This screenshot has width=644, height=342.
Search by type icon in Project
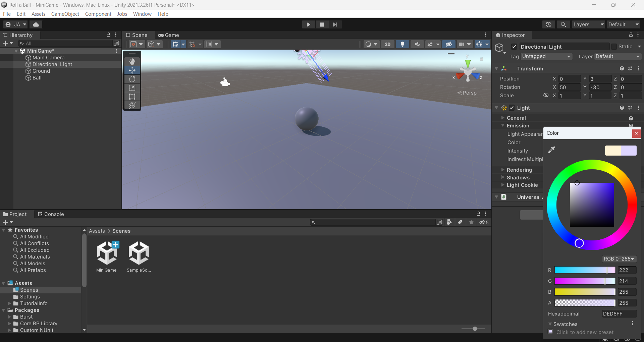[x=449, y=222]
